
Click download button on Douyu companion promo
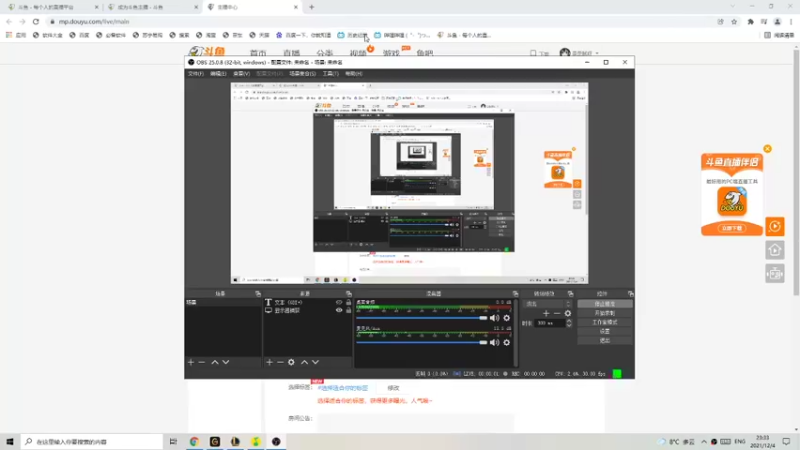pos(732,228)
